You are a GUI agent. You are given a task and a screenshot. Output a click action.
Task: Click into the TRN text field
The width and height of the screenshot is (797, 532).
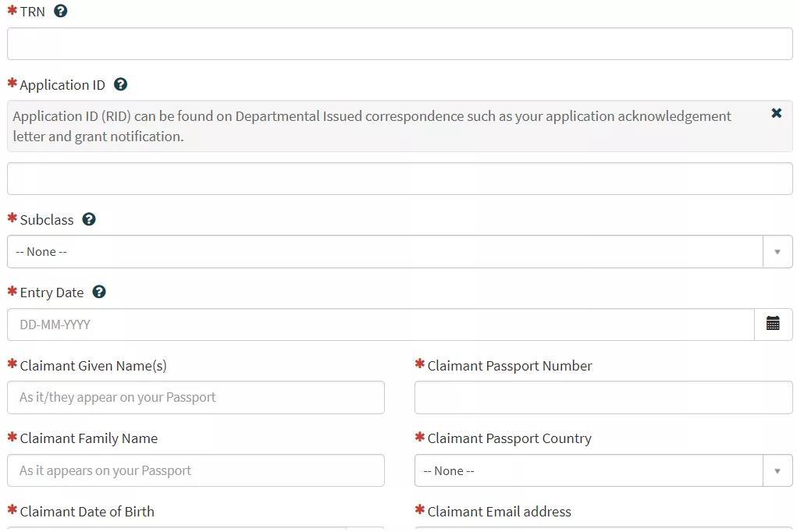pyautogui.click(x=400, y=44)
